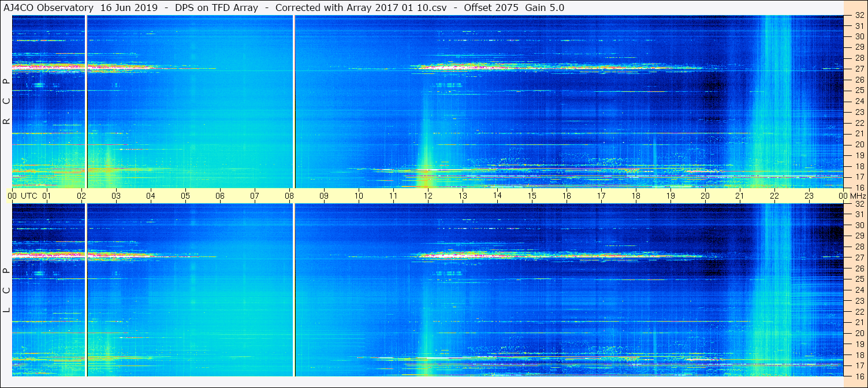Select the 11 hour mark on time axis
The width and height of the screenshot is (868, 388).
point(393,196)
